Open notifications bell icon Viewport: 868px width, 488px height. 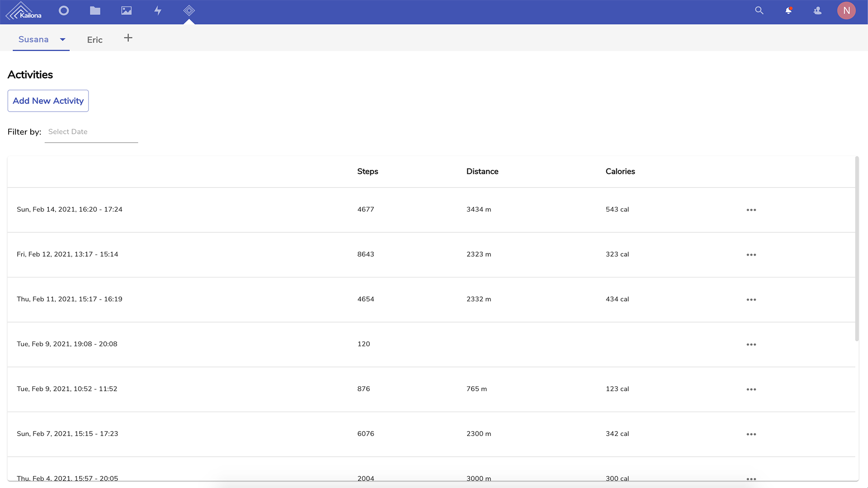788,10
